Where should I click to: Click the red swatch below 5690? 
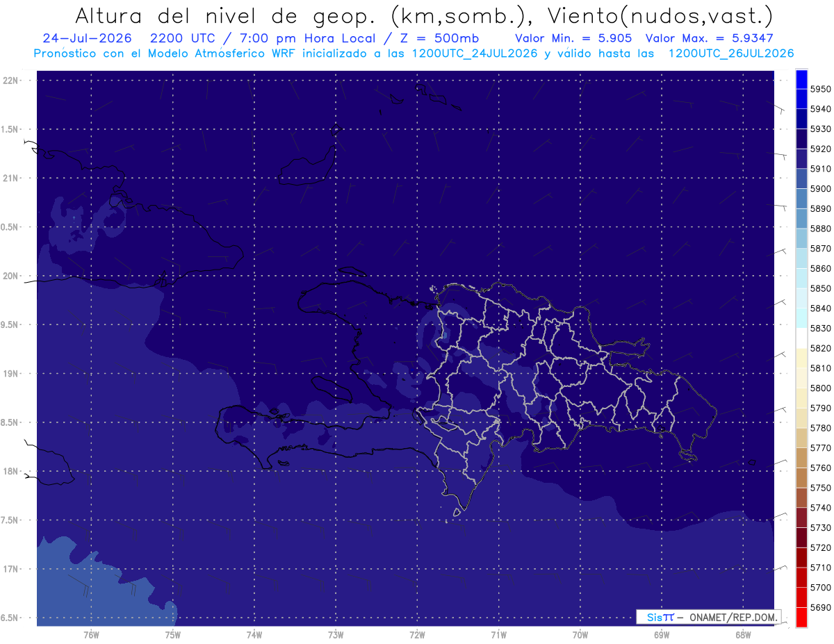click(801, 617)
